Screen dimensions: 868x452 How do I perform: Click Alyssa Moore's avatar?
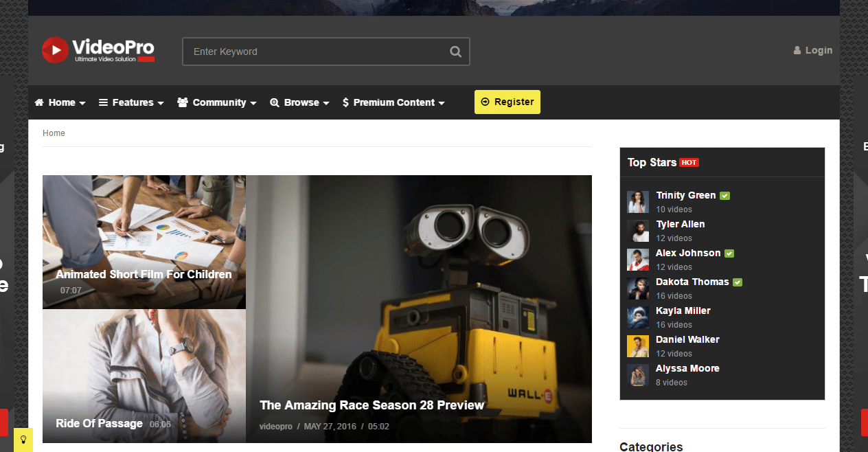click(x=638, y=375)
